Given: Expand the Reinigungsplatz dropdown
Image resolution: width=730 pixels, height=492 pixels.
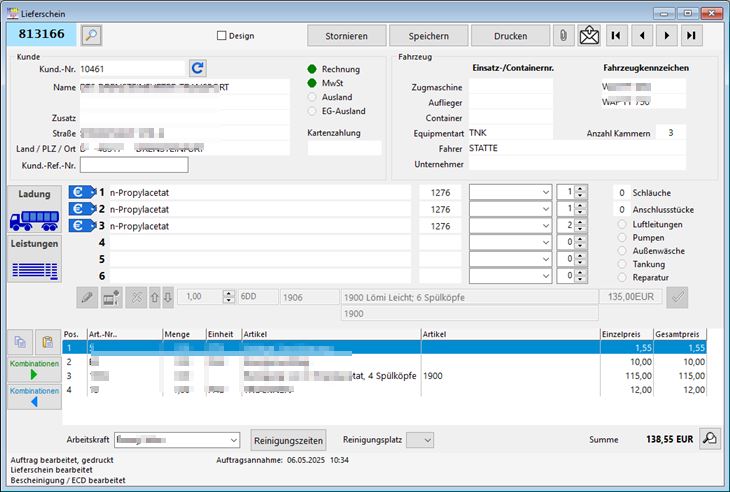Looking at the screenshot, I should click(x=427, y=440).
